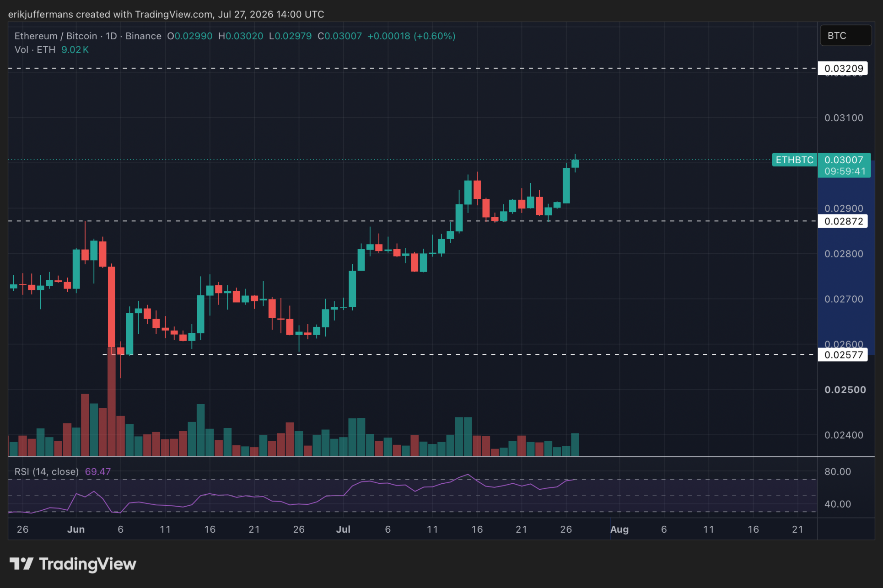This screenshot has width=883, height=588.
Task: Click the Ethereum / Bitcoin chart title
Action: point(88,36)
